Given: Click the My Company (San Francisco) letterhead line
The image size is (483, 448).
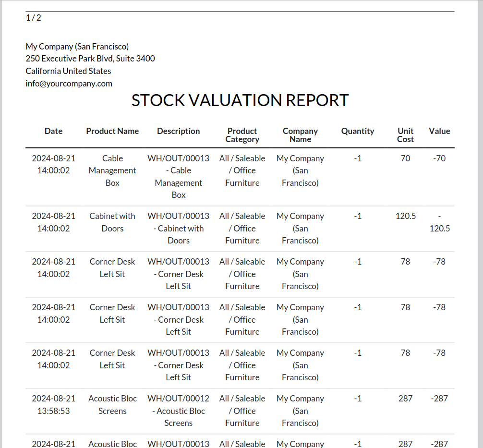Looking at the screenshot, I should click(77, 47).
